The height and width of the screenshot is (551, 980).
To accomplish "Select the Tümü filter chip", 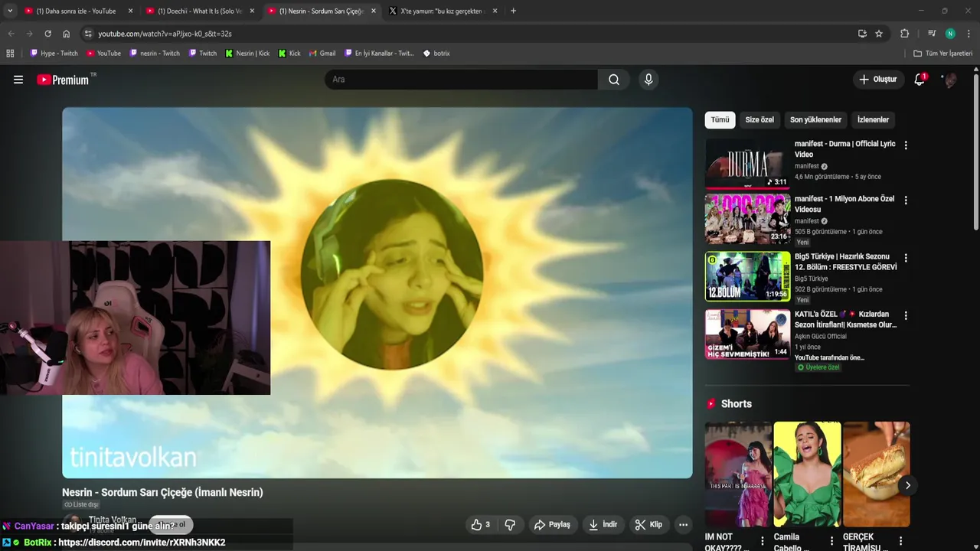I will (x=720, y=119).
